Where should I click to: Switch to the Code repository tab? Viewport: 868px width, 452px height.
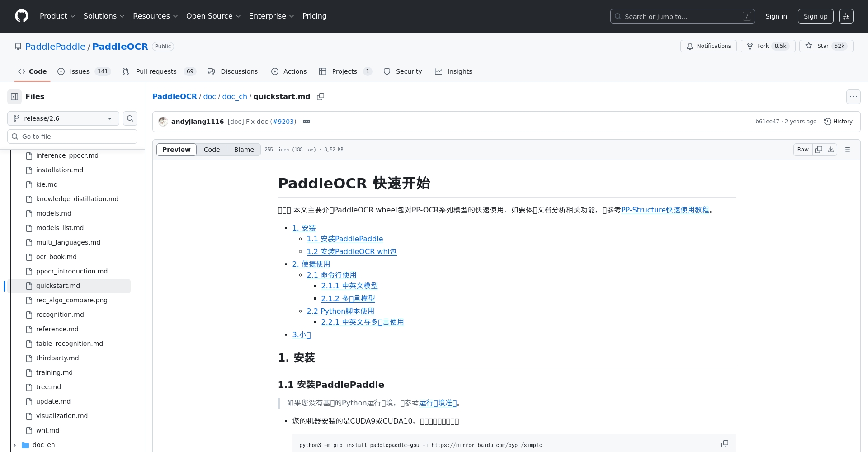pyautogui.click(x=32, y=71)
